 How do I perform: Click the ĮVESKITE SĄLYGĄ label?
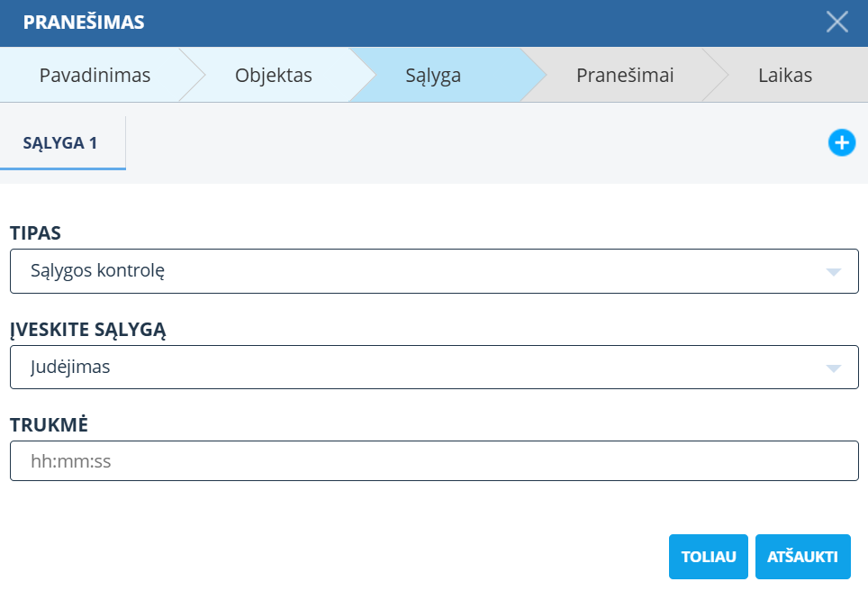87,330
